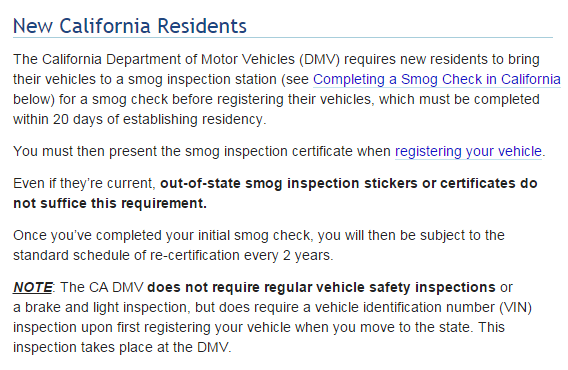Click the bold text about out-of-state smog inspection stickers
The width and height of the screenshot is (568, 370).
pos(348,183)
